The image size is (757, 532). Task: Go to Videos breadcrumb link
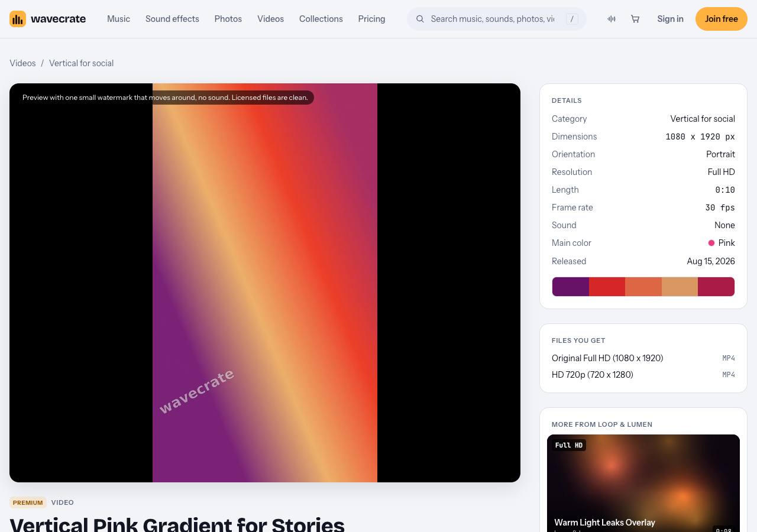(22, 63)
